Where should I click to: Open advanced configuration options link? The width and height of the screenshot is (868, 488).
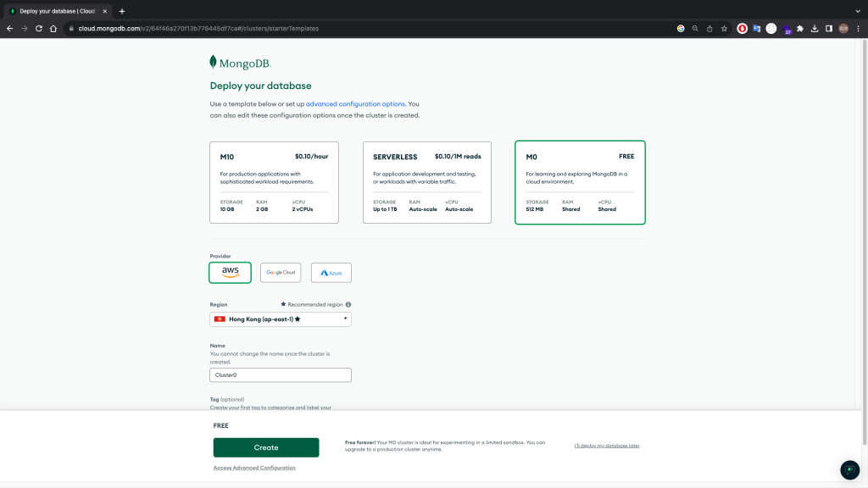point(355,104)
